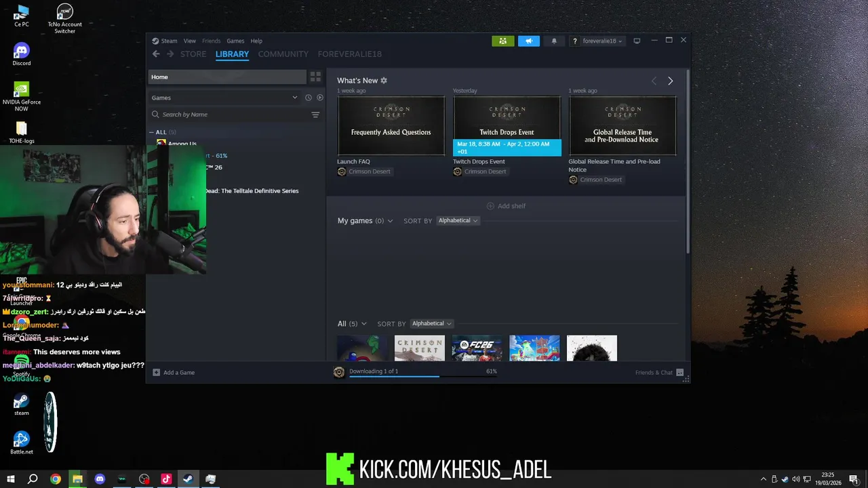The width and height of the screenshot is (868, 488).
Task: Open TikTok app from taskbar
Action: [166, 479]
